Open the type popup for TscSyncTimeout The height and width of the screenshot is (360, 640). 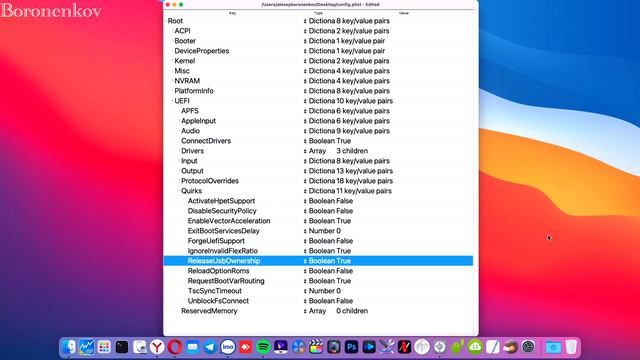tap(305, 291)
